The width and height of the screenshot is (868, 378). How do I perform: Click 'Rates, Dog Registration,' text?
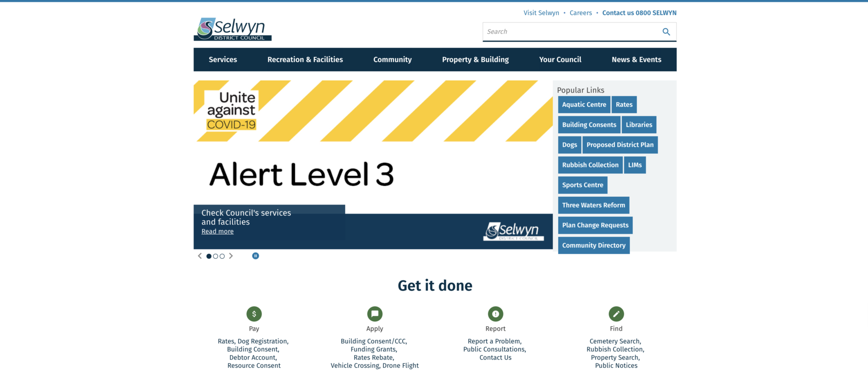253,341
